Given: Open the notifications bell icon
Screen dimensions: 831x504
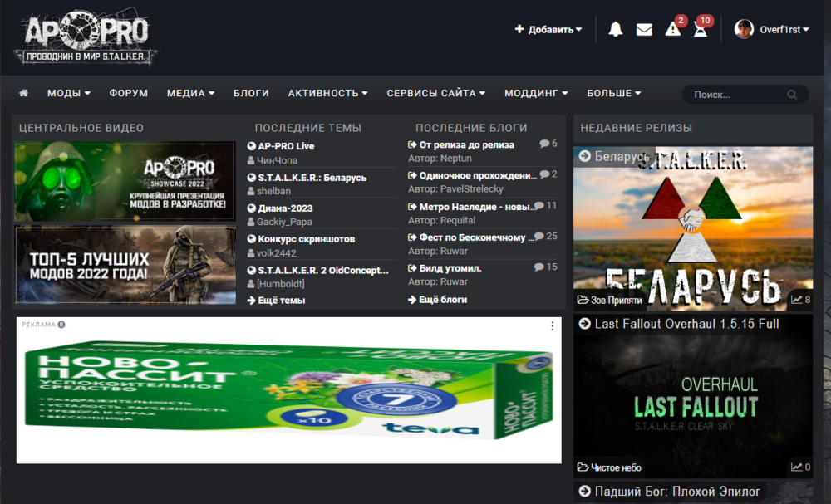Looking at the screenshot, I should tap(615, 29).
